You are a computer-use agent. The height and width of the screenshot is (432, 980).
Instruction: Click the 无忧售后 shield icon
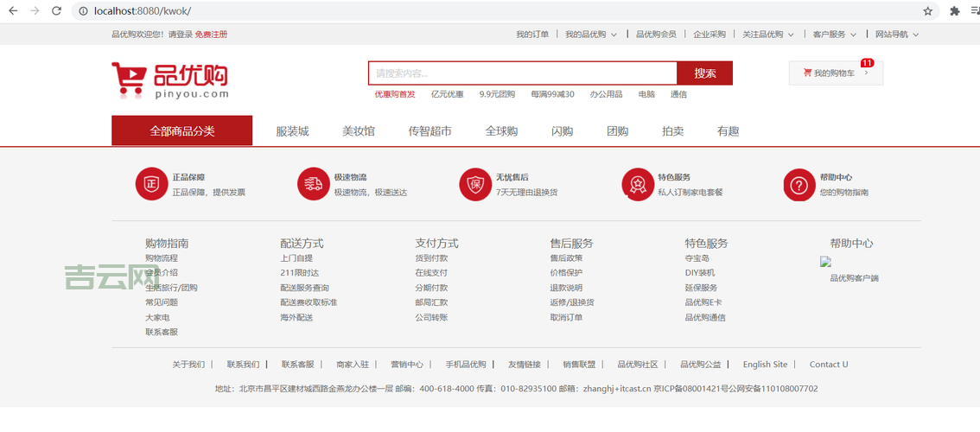point(475,184)
